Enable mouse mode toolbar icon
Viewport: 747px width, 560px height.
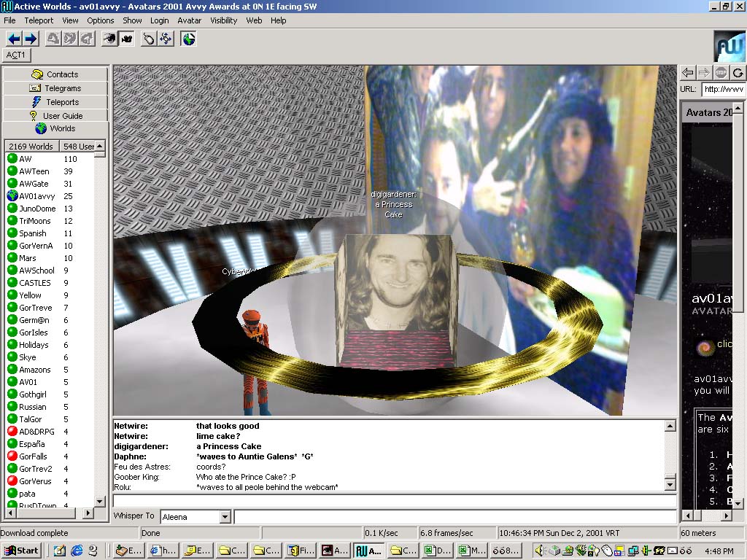pos(149,39)
